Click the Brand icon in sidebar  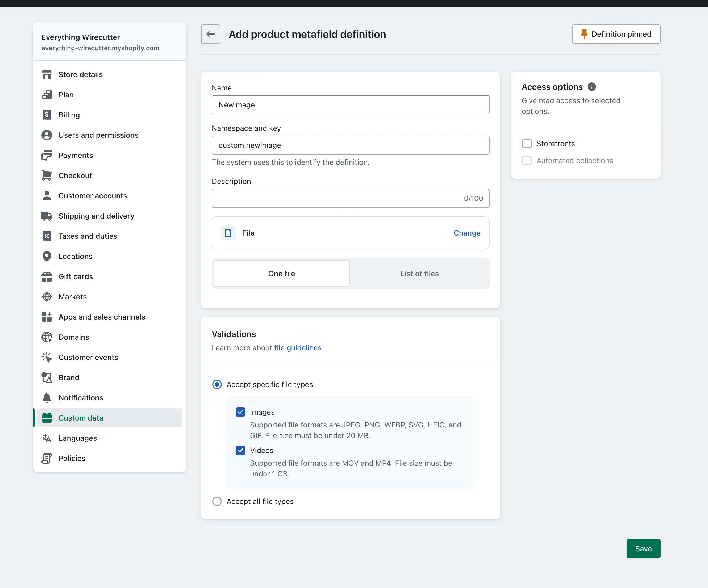[x=47, y=378]
